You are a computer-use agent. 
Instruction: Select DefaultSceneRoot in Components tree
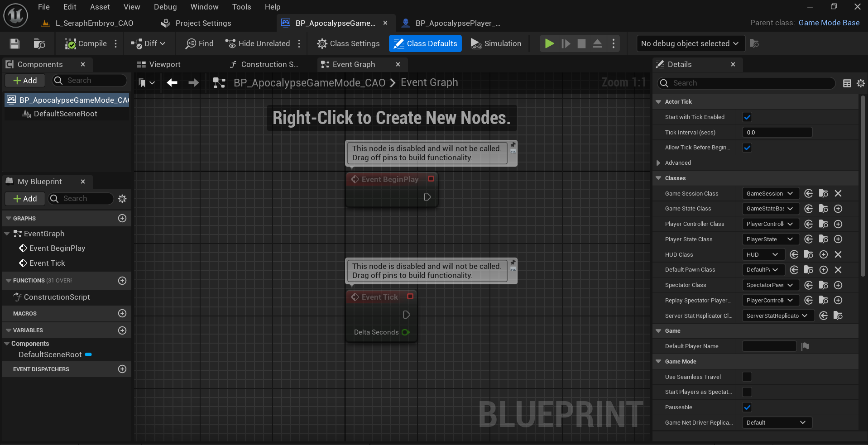tap(66, 114)
